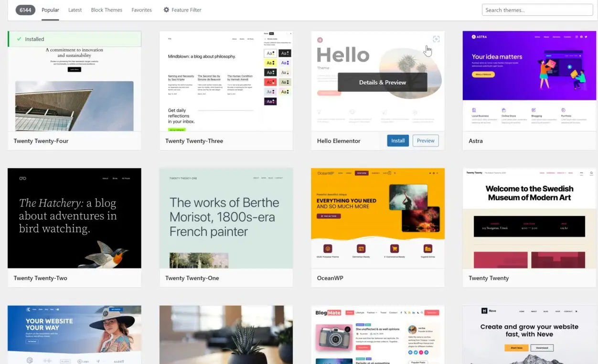
Task: Click the 'Twenty Twenty-One' theme name
Action: 192,278
